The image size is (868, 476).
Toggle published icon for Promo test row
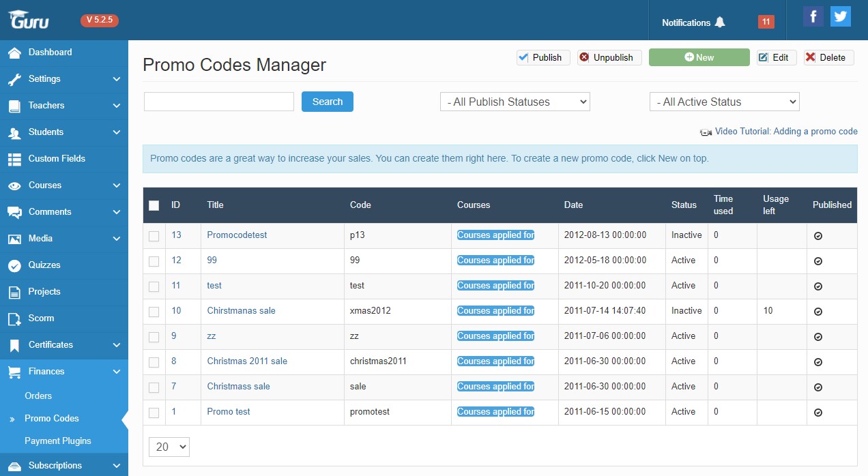pos(818,413)
